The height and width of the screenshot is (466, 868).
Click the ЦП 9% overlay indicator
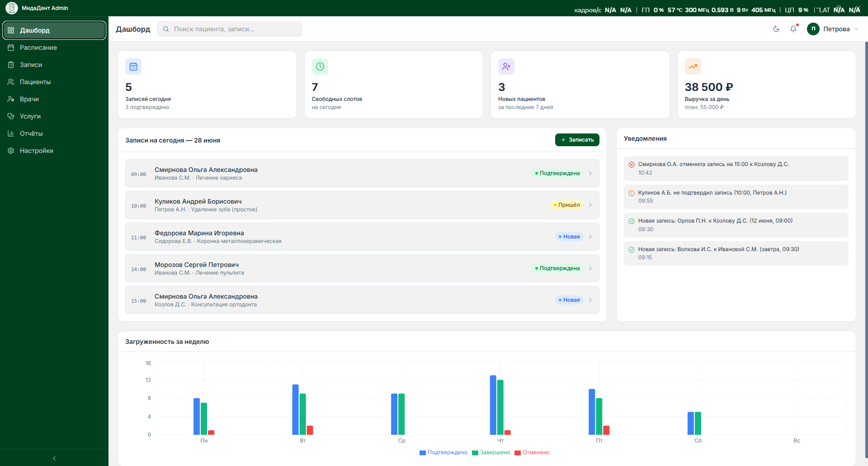[797, 10]
